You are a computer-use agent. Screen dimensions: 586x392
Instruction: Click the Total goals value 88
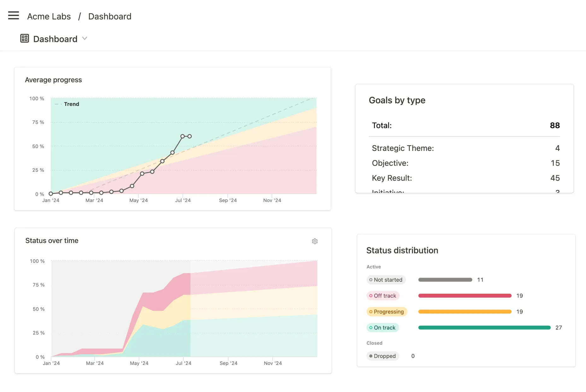[555, 125]
